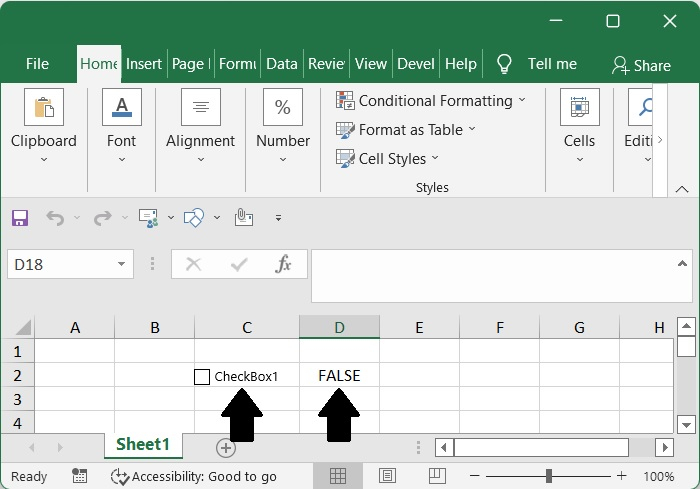Open the File menu tab
This screenshot has width=700, height=489.
tap(37, 64)
